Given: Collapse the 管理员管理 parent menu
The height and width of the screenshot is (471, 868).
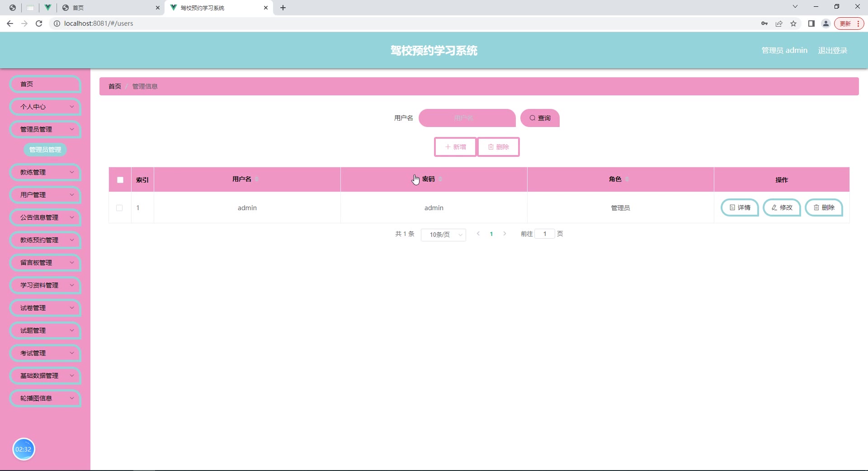Looking at the screenshot, I should pyautogui.click(x=45, y=129).
